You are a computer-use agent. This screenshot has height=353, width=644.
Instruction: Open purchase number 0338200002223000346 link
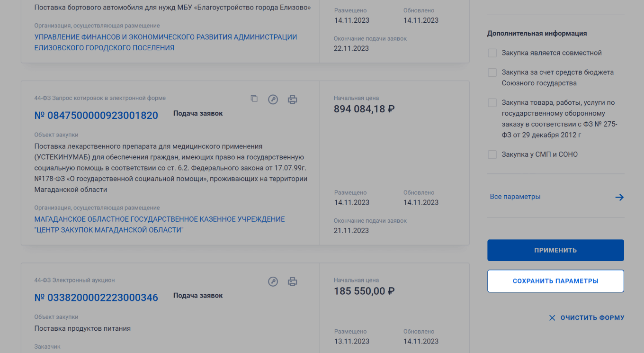(x=96, y=298)
